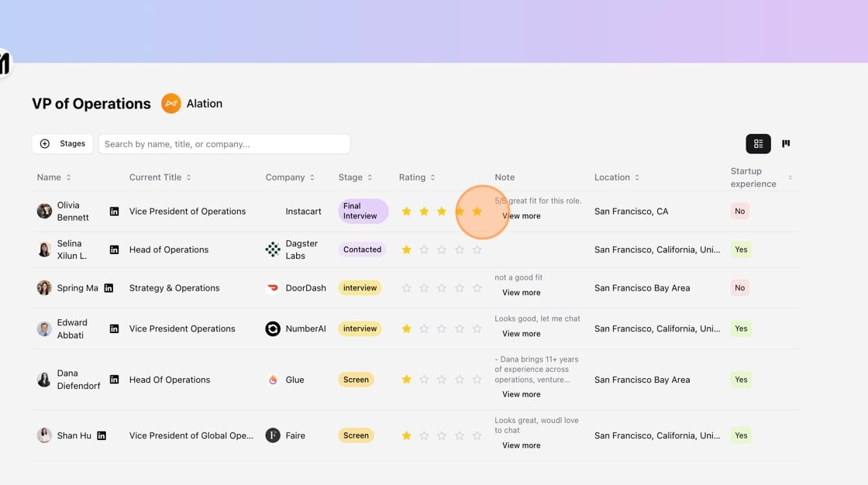Set Dana Diefendorf's rating to four stars
The height and width of the screenshot is (485, 868).
pos(460,380)
